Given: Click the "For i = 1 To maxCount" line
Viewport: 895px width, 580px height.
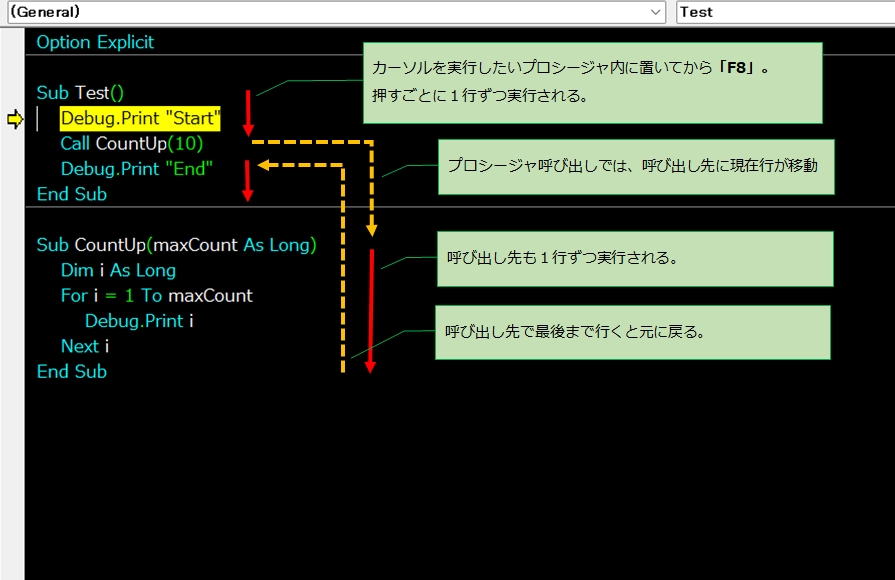Looking at the screenshot, I should 156,295.
